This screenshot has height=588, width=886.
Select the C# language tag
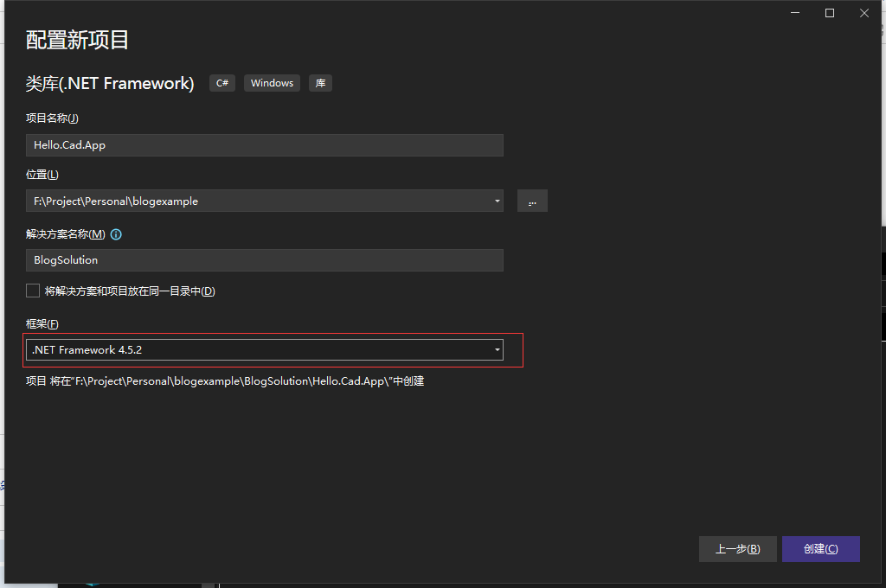(221, 82)
